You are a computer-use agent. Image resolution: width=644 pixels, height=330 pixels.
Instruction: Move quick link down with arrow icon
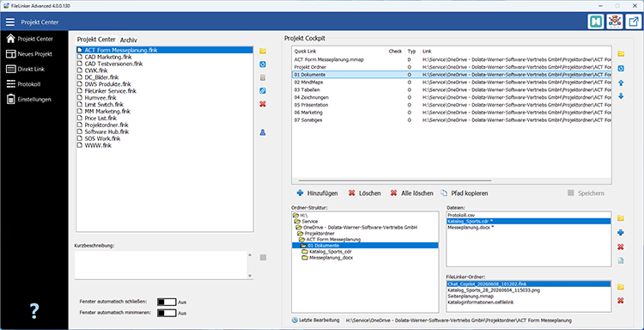point(621,95)
